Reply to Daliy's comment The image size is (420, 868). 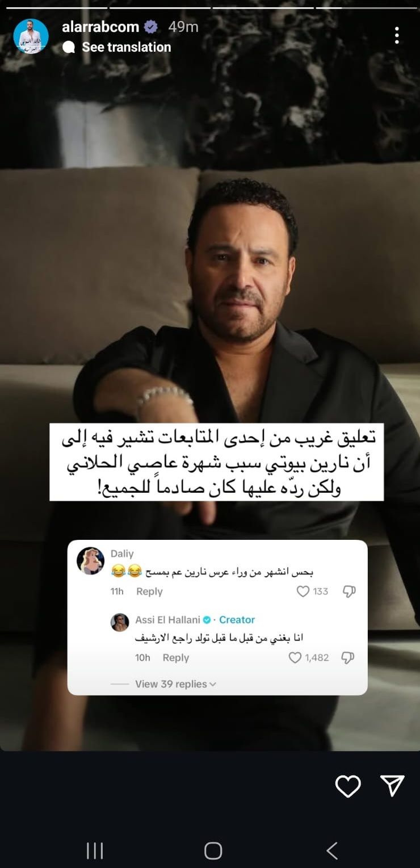pos(149,592)
